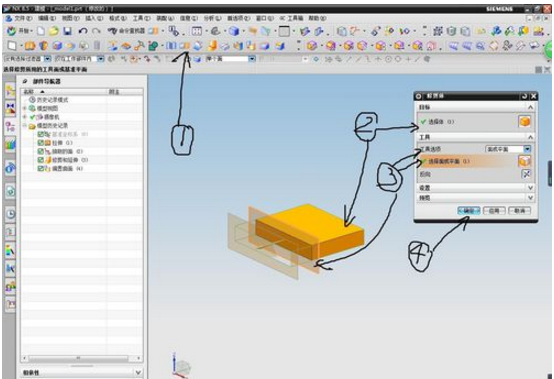The width and height of the screenshot is (554, 379).
Task: Open the Internet Explorer tab in left sidebar
Action: click(x=11, y=168)
